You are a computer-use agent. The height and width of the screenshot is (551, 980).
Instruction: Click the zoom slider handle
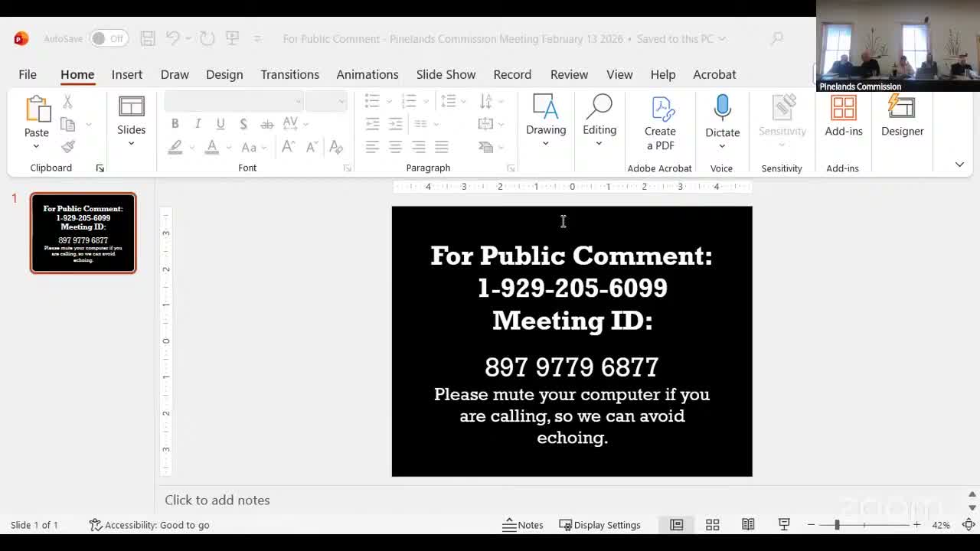pos(837,525)
